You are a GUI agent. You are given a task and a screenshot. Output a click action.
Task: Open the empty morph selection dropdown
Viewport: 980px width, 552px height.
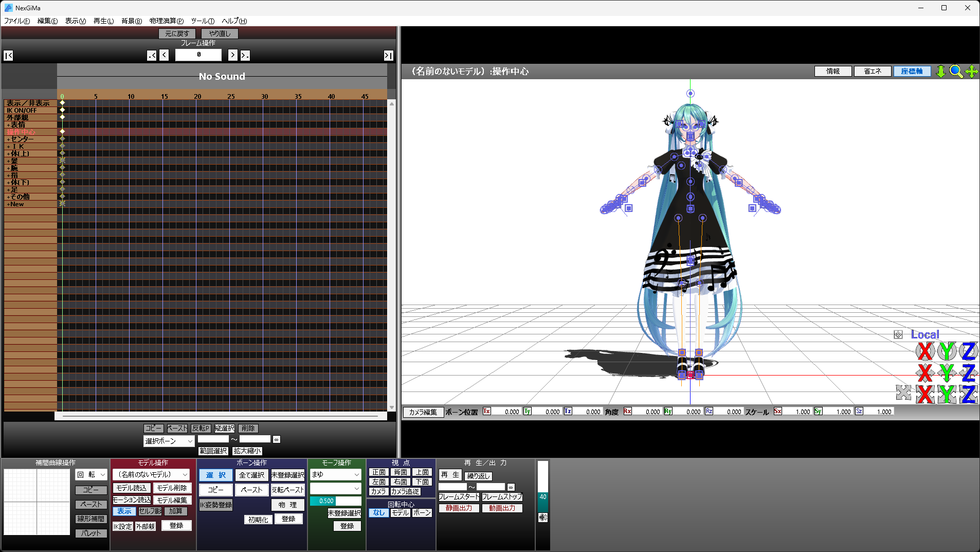tap(335, 488)
